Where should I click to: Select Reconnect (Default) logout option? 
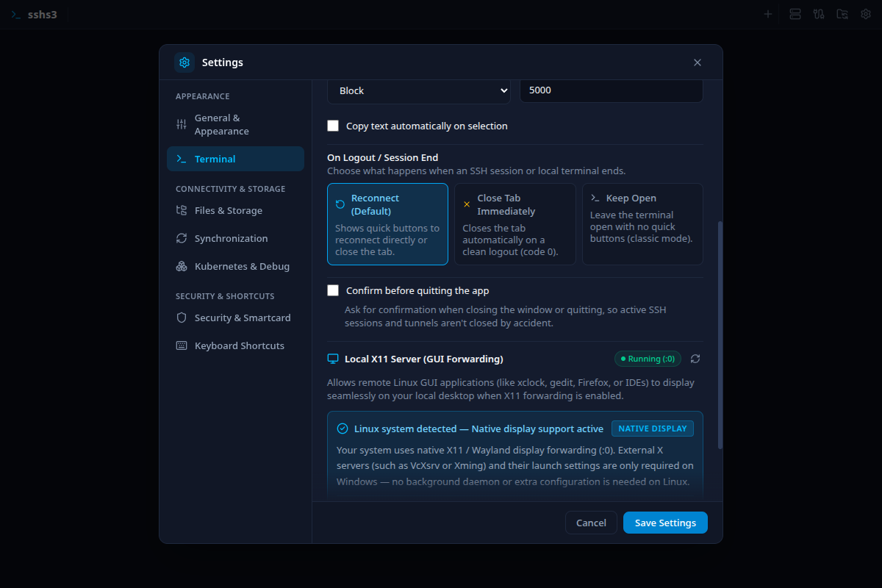pos(387,224)
